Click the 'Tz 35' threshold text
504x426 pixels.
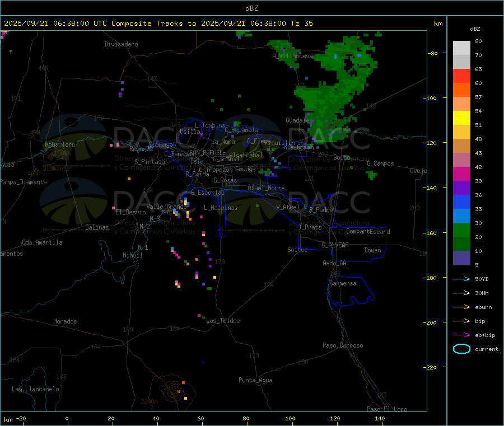pyautogui.click(x=301, y=24)
